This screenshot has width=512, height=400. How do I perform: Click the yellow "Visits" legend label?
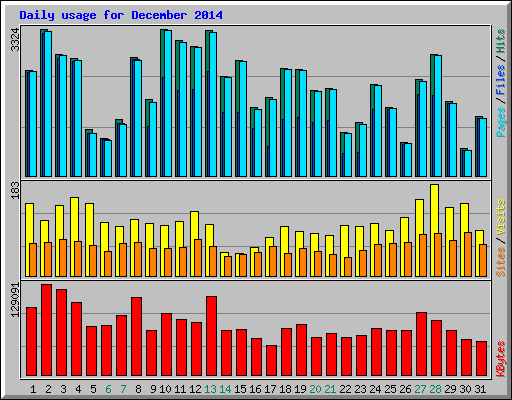pyautogui.click(x=500, y=217)
